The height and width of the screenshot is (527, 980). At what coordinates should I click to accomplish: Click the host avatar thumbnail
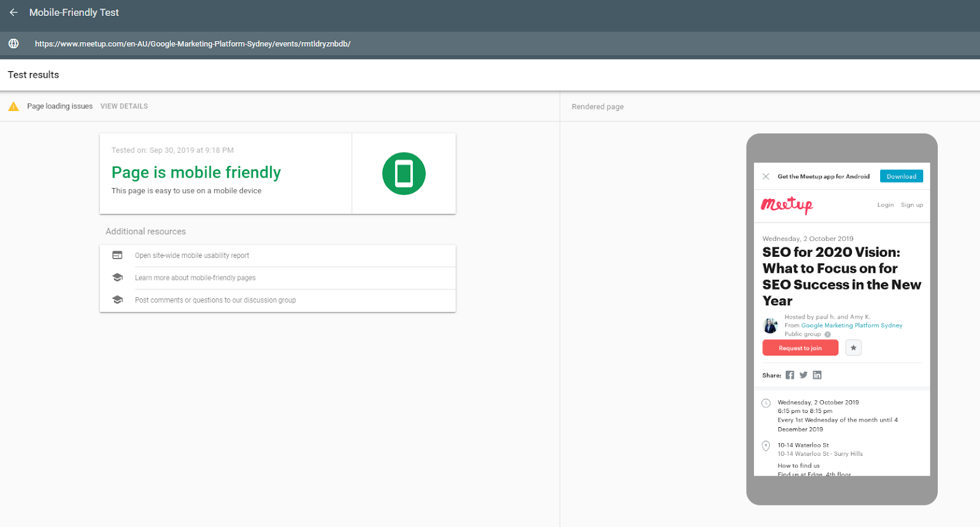(x=771, y=325)
